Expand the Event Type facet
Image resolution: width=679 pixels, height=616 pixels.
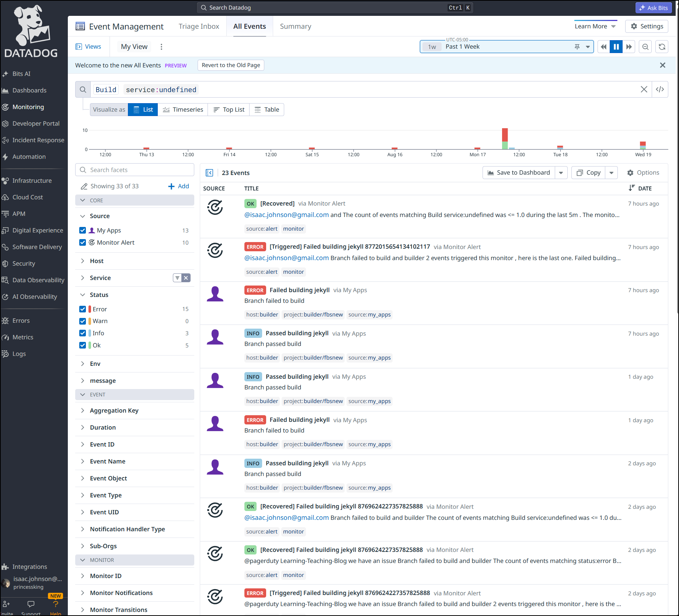tap(83, 495)
